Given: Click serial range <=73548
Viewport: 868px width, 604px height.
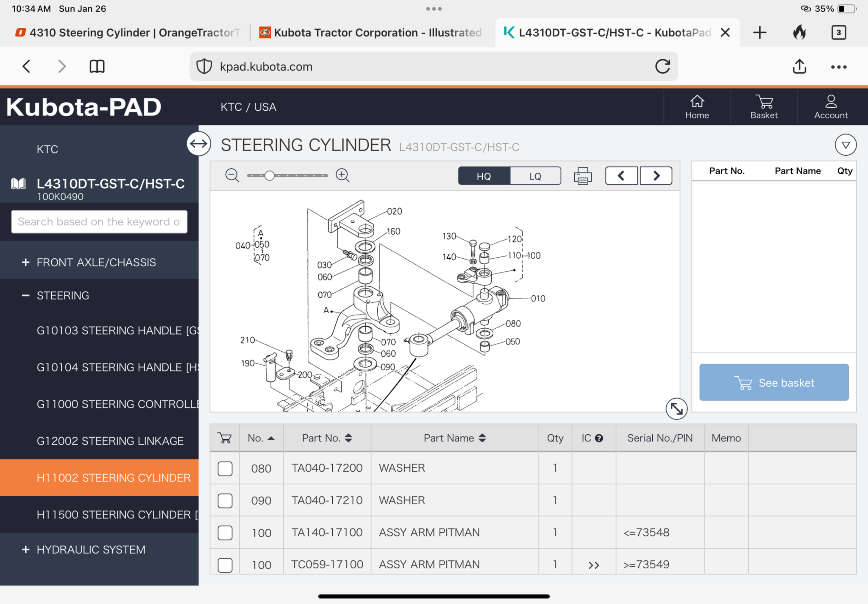Looking at the screenshot, I should point(646,533).
